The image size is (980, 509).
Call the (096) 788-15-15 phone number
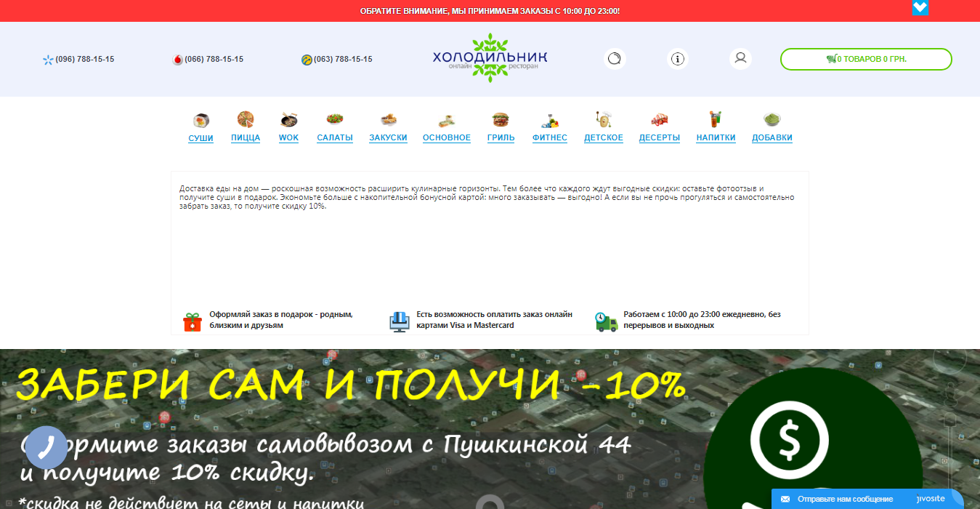[x=84, y=60]
